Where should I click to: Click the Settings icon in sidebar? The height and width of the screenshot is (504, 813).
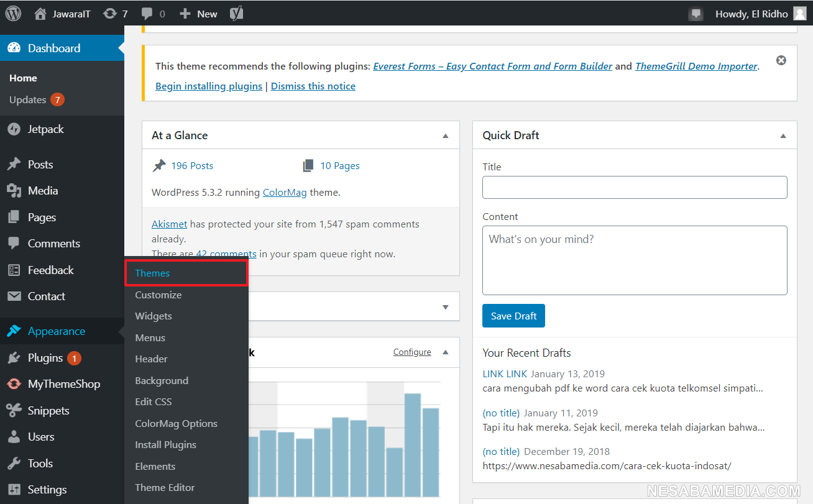coord(14,490)
